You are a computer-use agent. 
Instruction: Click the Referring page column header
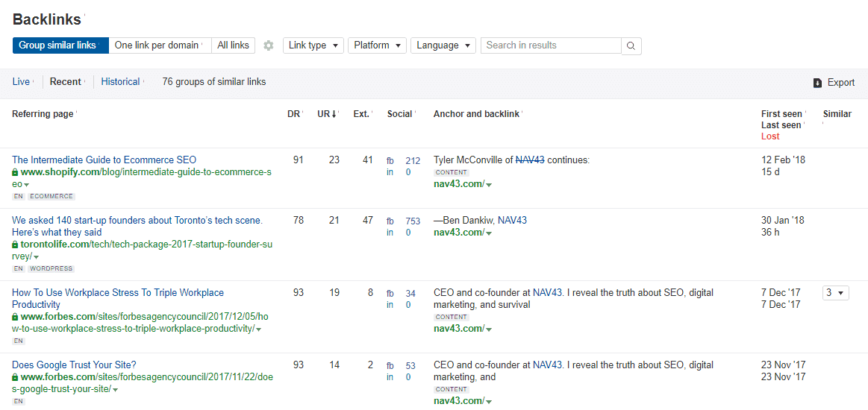[x=43, y=114]
